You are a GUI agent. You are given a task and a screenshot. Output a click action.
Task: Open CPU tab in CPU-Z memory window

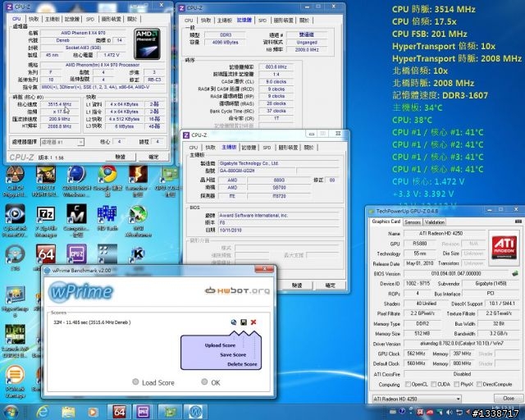point(189,20)
